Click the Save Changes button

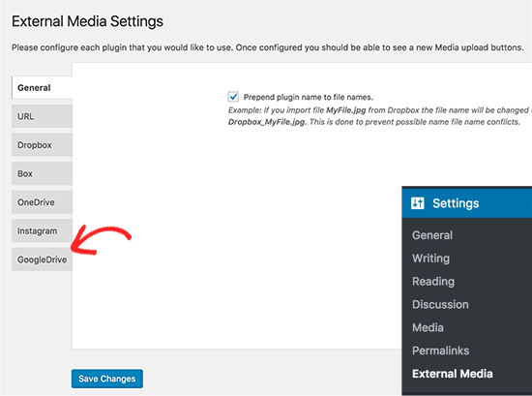106,379
